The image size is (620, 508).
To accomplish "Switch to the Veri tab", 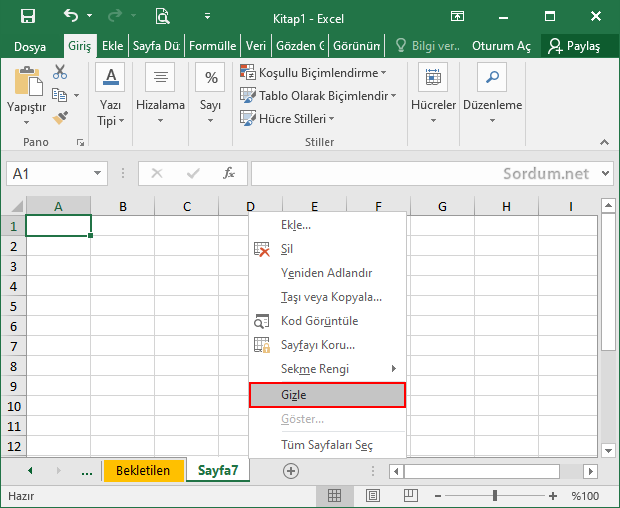I will click(x=256, y=46).
